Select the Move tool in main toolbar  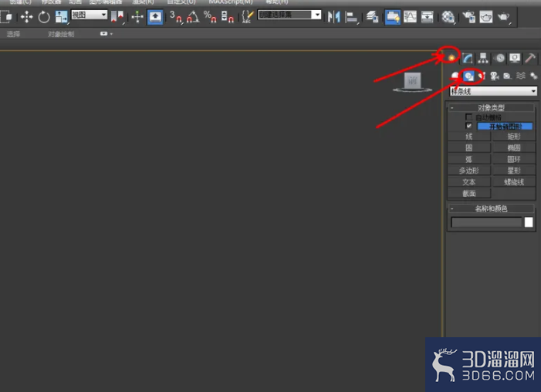(x=26, y=16)
